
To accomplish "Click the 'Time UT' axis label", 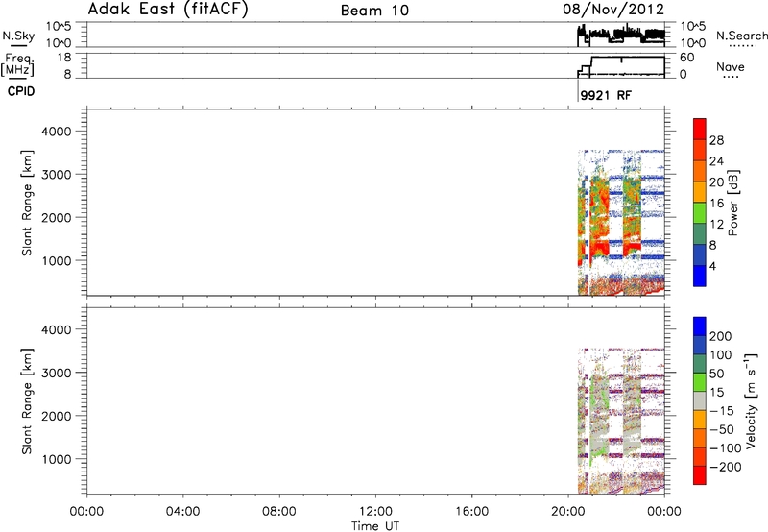I will (x=375, y=526).
